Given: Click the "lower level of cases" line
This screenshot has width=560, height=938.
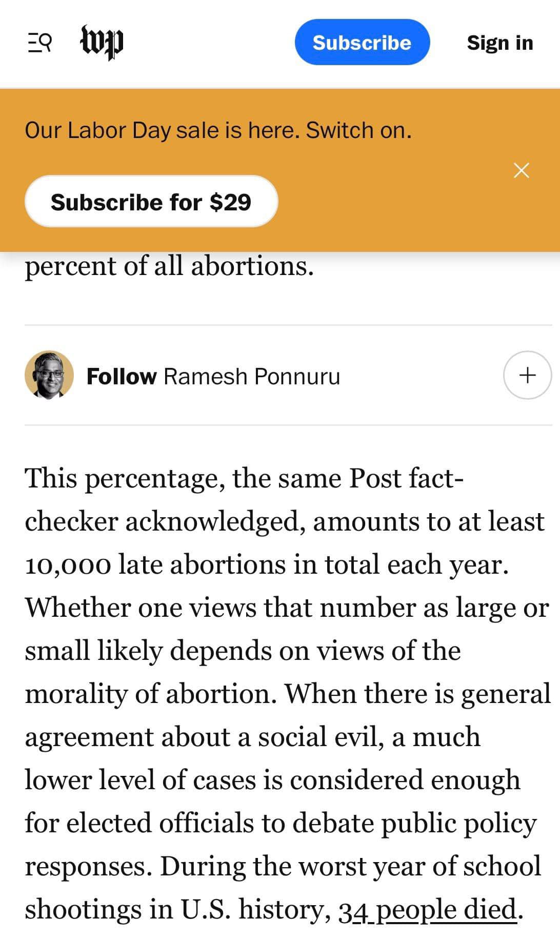Looking at the screenshot, I should tap(272, 780).
